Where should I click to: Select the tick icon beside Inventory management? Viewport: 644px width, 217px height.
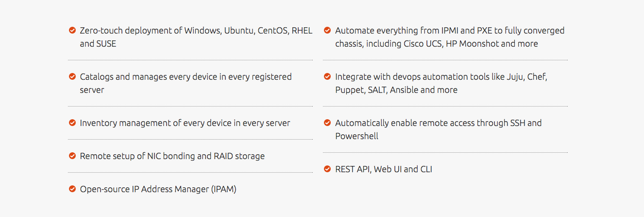[x=72, y=123]
